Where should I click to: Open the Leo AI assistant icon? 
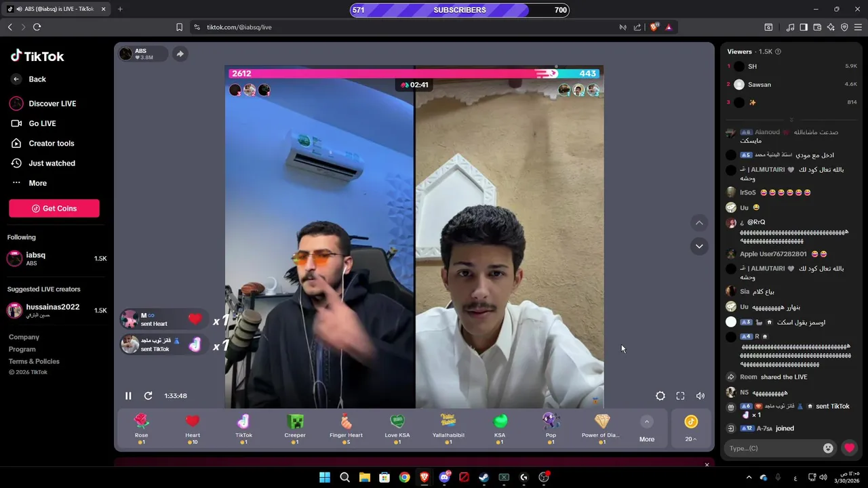coord(831,27)
